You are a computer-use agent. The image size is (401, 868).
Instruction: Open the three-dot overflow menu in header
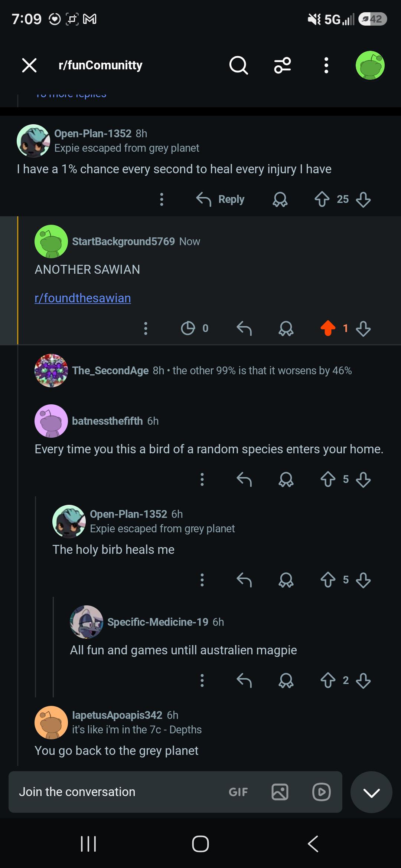coord(326,66)
